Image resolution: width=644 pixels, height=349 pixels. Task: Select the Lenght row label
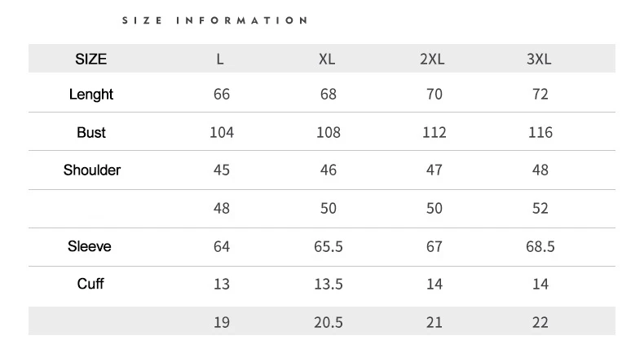pyautogui.click(x=90, y=94)
